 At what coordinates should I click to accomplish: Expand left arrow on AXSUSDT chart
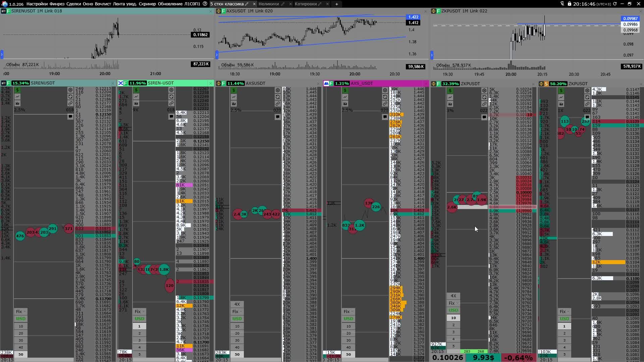217,55
